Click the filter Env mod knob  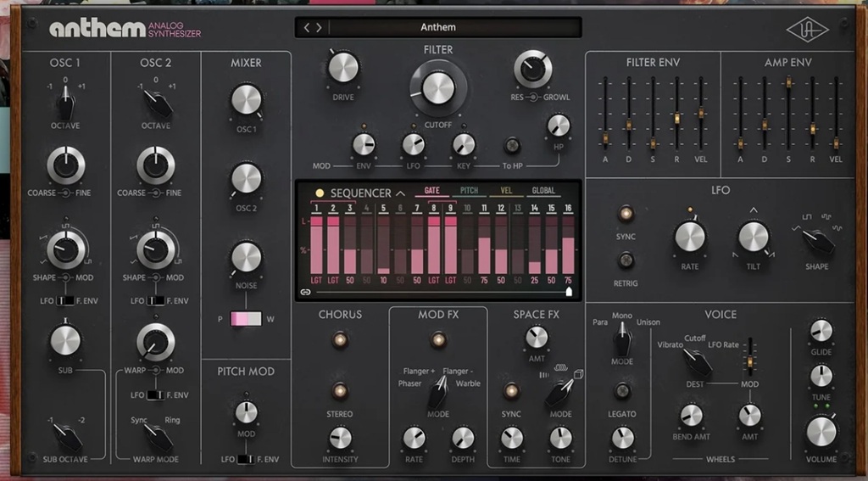coord(364,144)
